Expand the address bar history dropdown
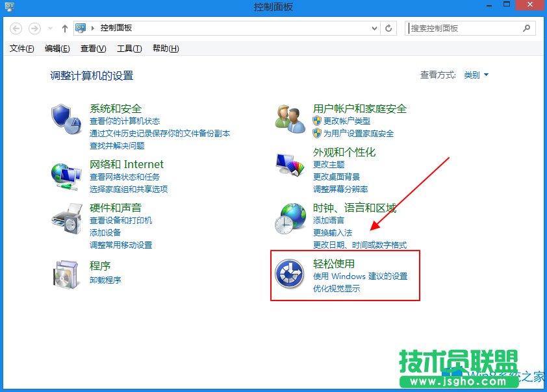547x392 pixels. click(374, 28)
